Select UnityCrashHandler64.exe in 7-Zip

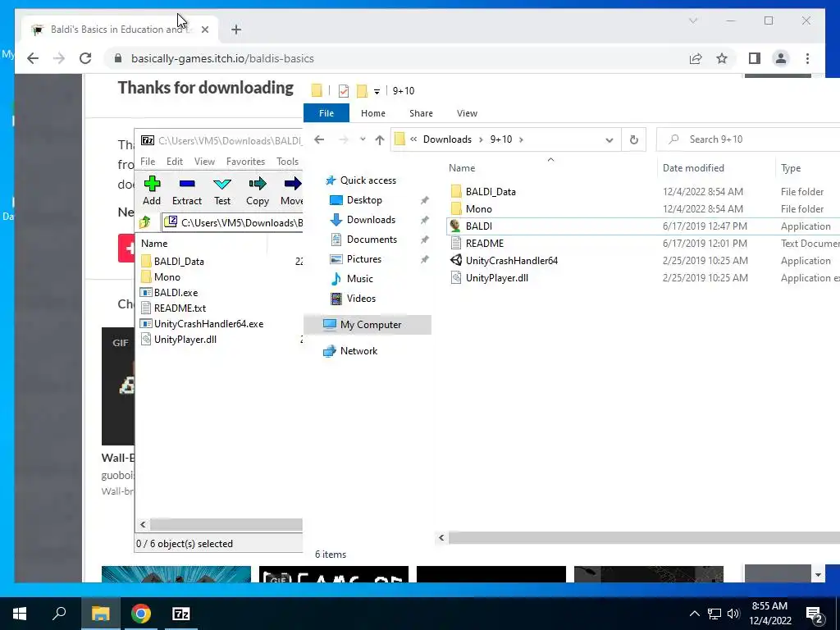[x=202, y=323]
